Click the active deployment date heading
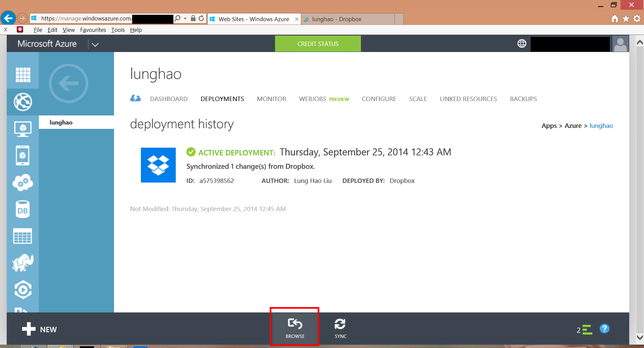The width and height of the screenshot is (644, 348). [365, 152]
